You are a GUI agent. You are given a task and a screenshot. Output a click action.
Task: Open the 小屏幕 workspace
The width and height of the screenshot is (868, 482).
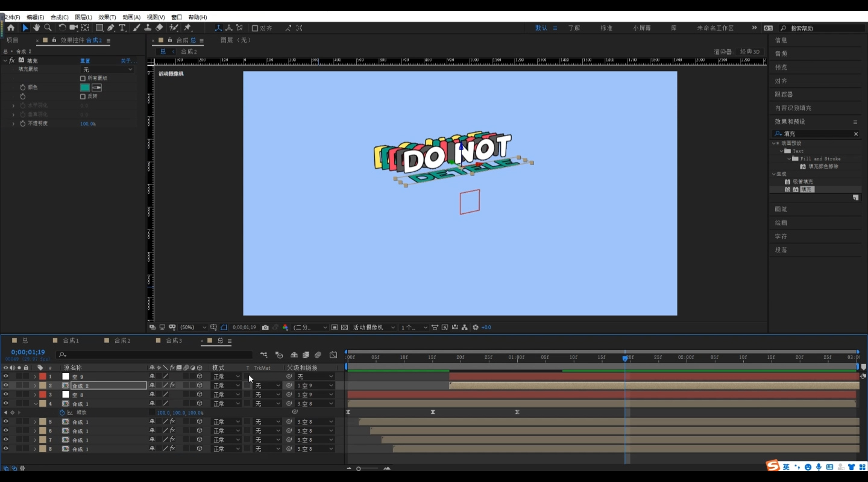click(642, 28)
